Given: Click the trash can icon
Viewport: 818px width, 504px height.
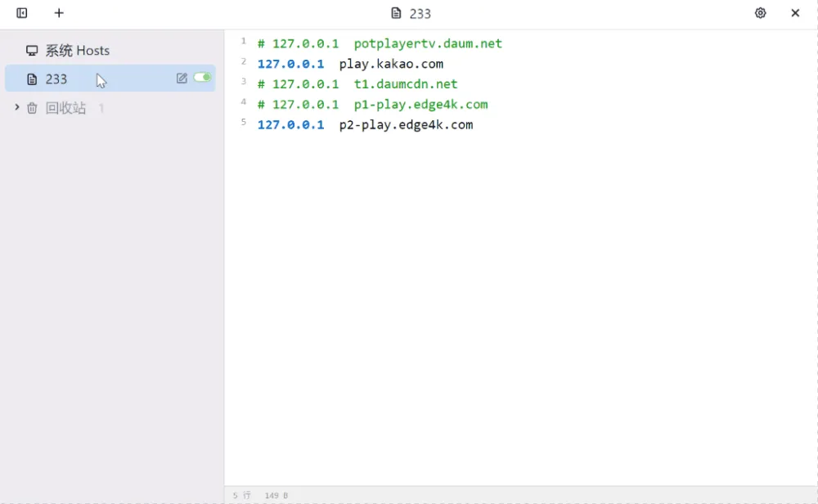Looking at the screenshot, I should [x=32, y=108].
